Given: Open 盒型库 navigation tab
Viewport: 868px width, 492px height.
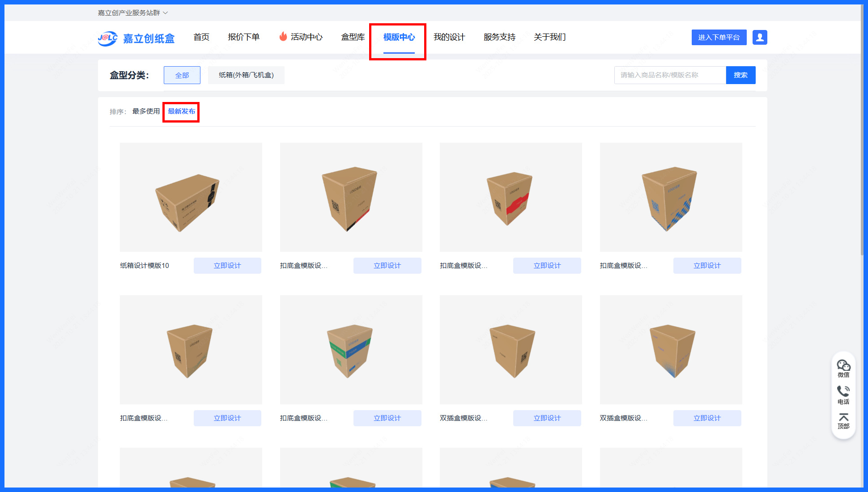Looking at the screenshot, I should click(x=353, y=37).
